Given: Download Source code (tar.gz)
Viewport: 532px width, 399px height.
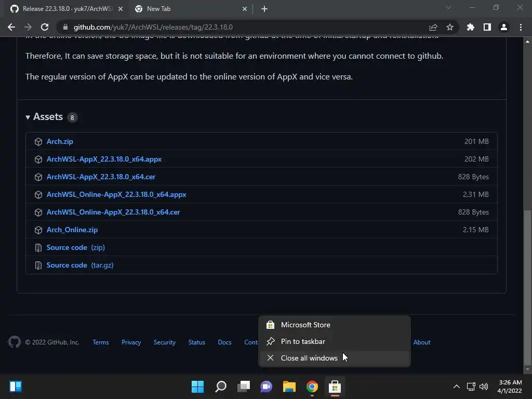Looking at the screenshot, I should click(x=79, y=265).
